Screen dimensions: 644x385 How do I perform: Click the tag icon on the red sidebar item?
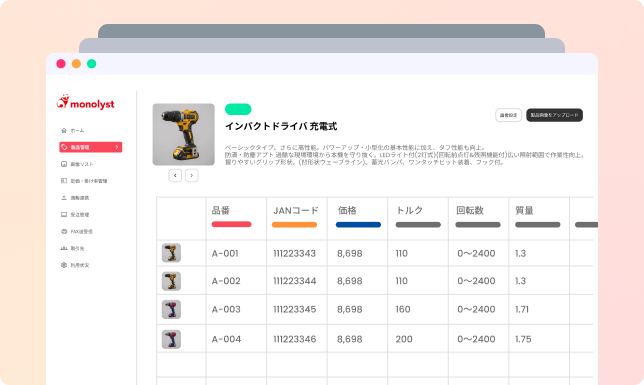pos(64,147)
